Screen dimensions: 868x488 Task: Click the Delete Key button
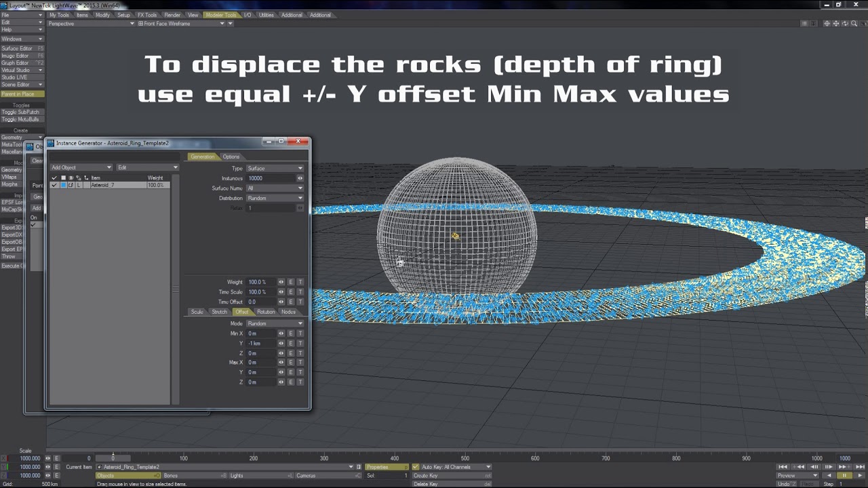pos(452,484)
